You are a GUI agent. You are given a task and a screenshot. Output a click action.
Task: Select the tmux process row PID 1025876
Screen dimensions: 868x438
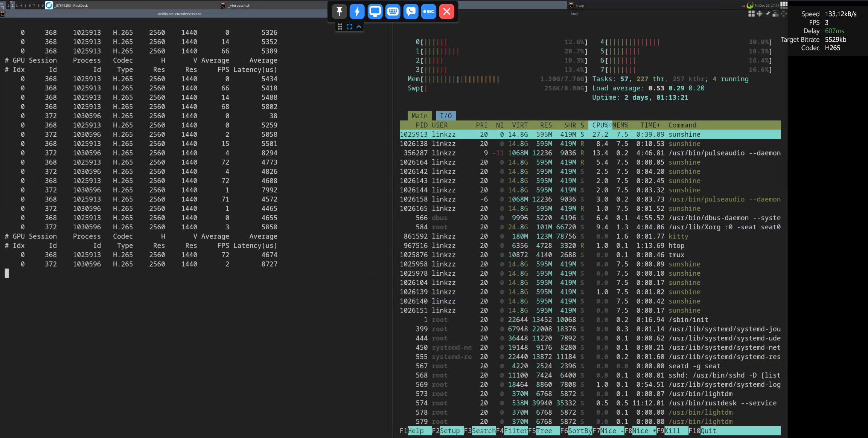590,255
